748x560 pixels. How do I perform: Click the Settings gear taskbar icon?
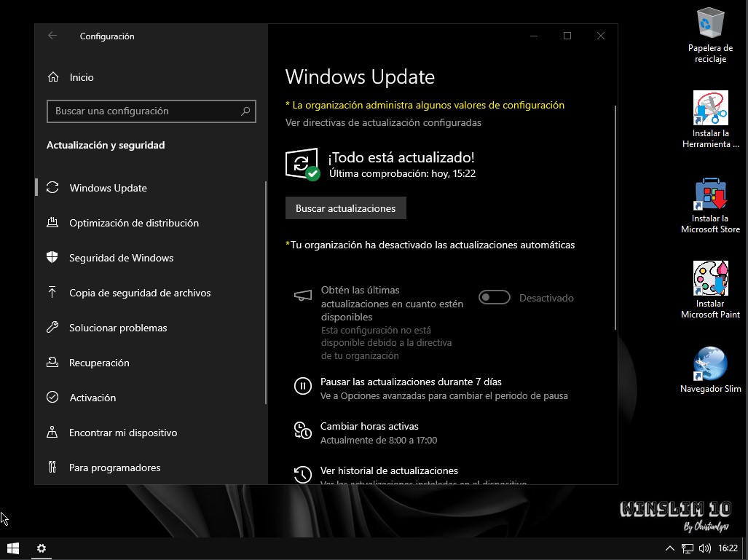[x=42, y=548]
